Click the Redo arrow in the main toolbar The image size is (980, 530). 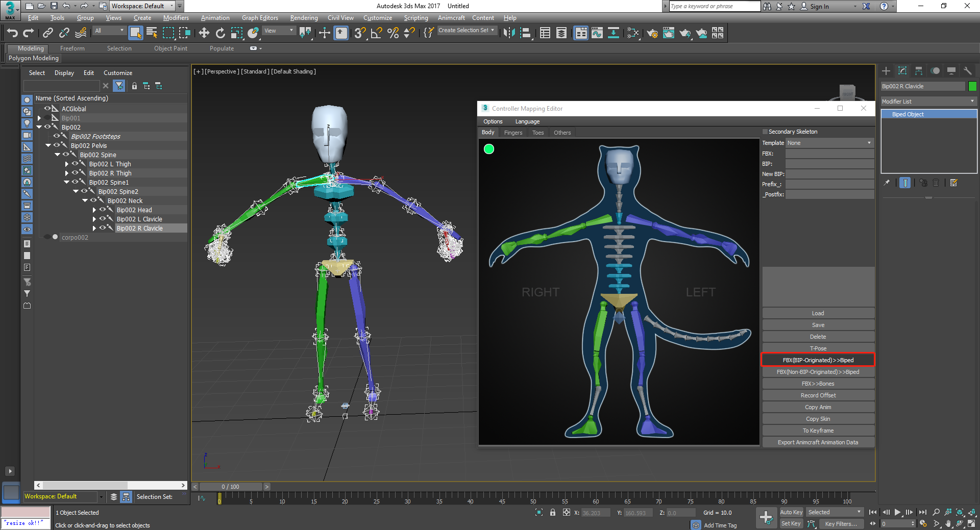point(29,33)
